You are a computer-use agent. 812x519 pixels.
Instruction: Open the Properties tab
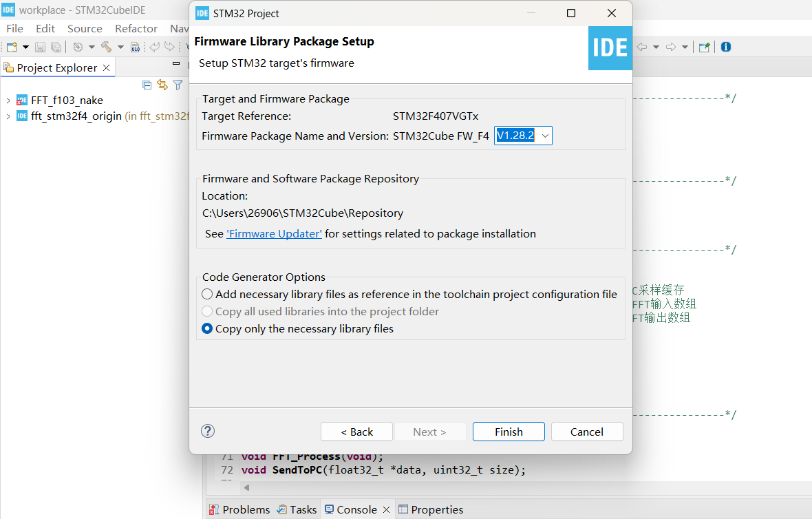[x=431, y=509]
